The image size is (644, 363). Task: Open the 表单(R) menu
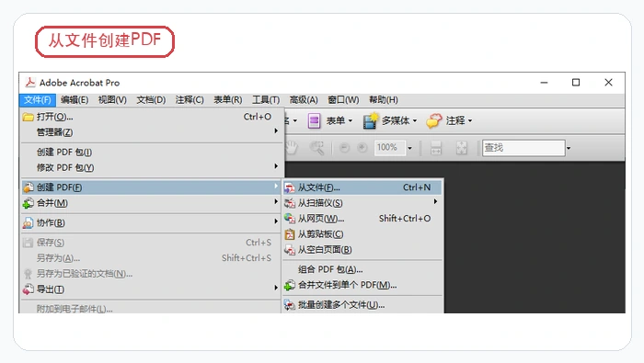[227, 99]
